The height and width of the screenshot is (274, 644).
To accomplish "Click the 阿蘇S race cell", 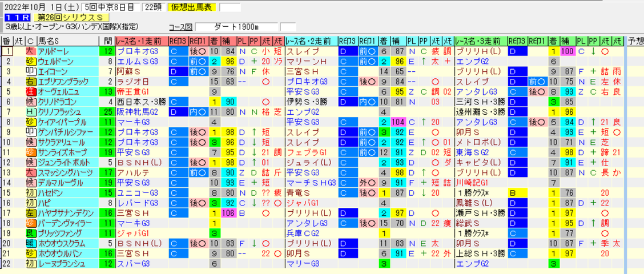I will click(142, 71).
